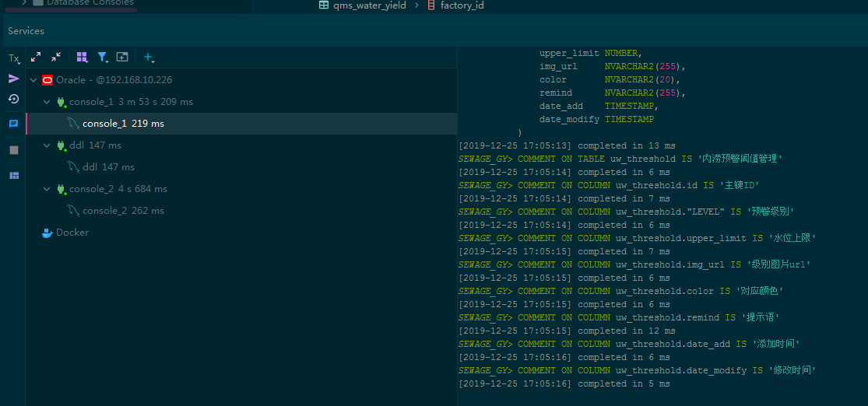Click the COMMENT line for uw_threshold.remind
Image resolution: width=868 pixels, height=406 pixels.
pyautogui.click(x=618, y=317)
